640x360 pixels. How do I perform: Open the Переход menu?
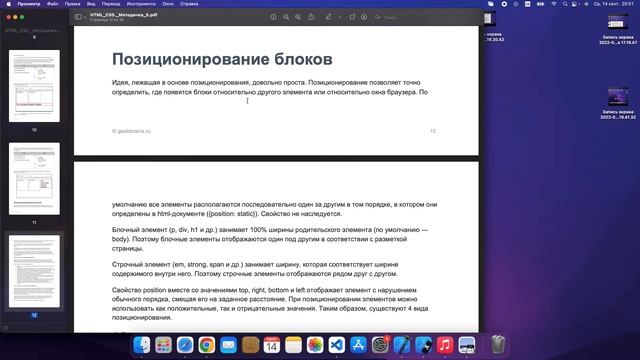point(111,4)
